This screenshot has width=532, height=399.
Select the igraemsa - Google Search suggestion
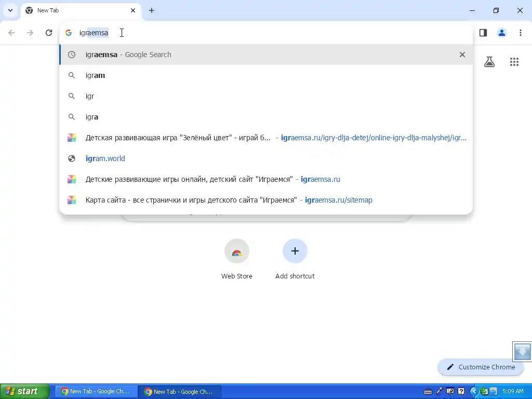click(266, 55)
